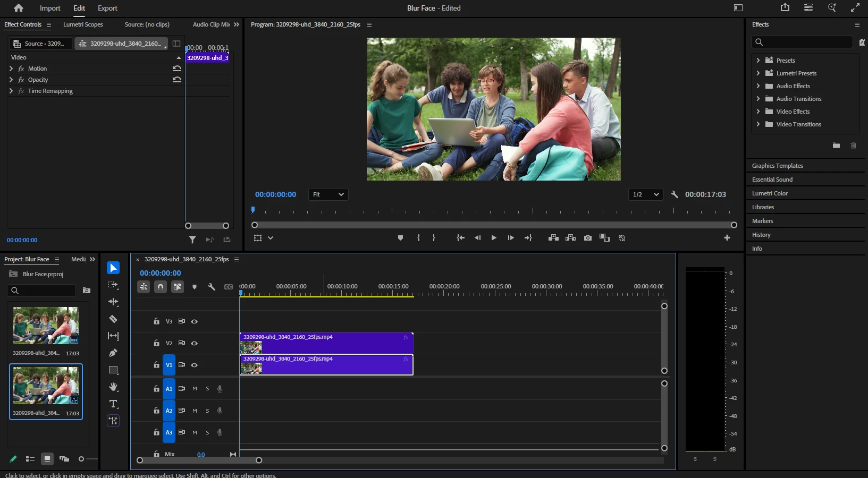Expand Time Remapping properties
868x478 pixels.
(x=11, y=91)
